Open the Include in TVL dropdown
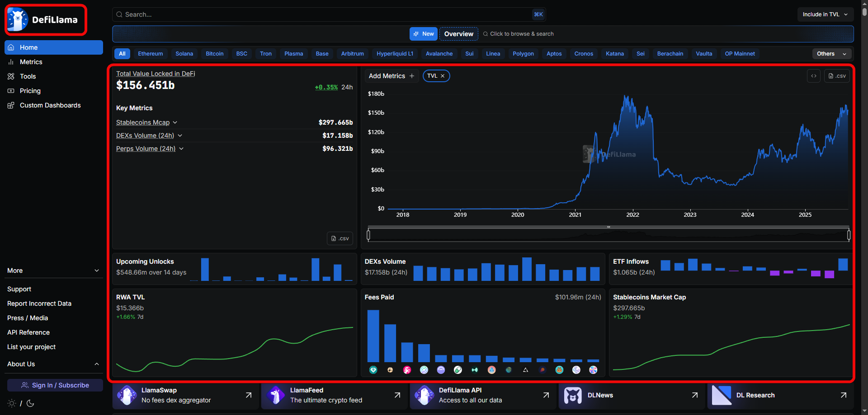 [825, 14]
